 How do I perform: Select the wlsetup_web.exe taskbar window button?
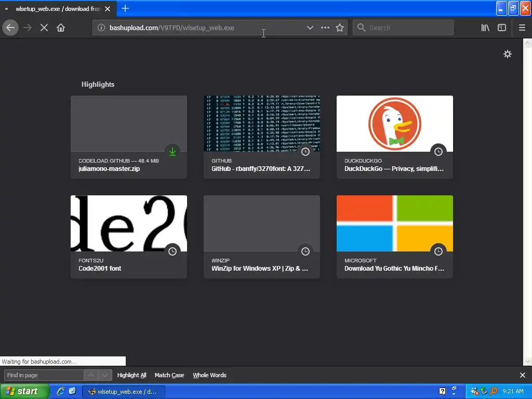pos(124,392)
